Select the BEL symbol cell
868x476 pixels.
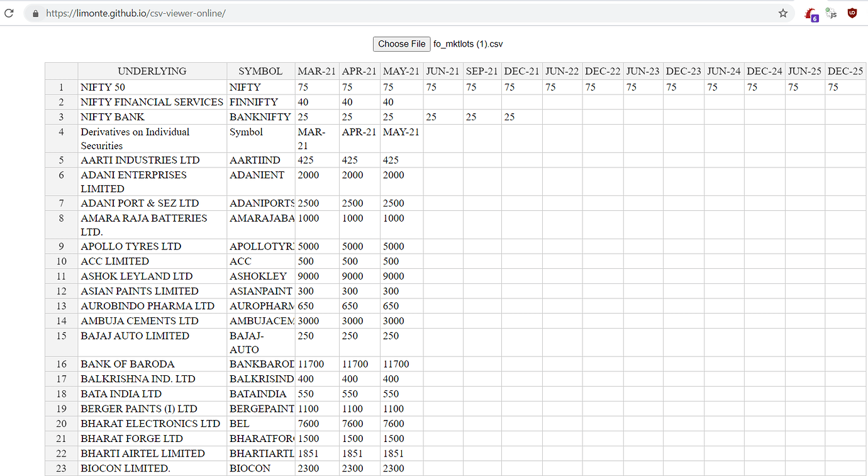(260, 424)
